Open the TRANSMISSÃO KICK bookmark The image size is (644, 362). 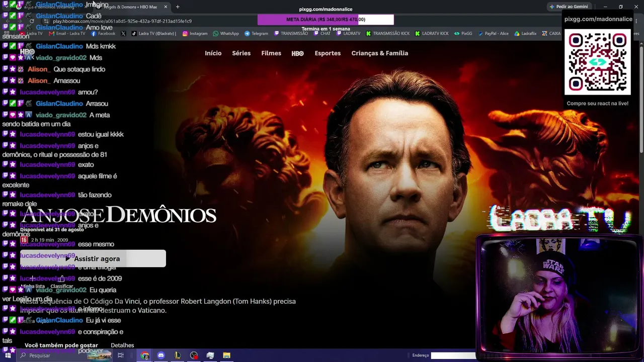click(x=387, y=34)
